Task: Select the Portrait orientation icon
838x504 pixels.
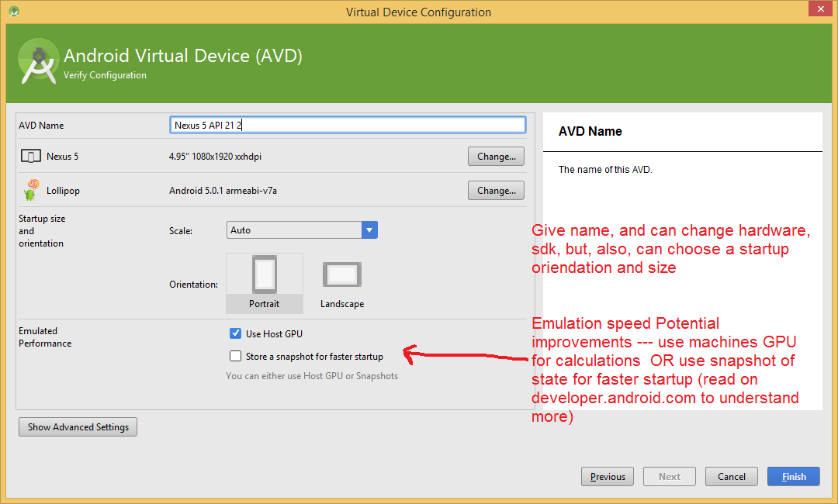Action: 264,276
